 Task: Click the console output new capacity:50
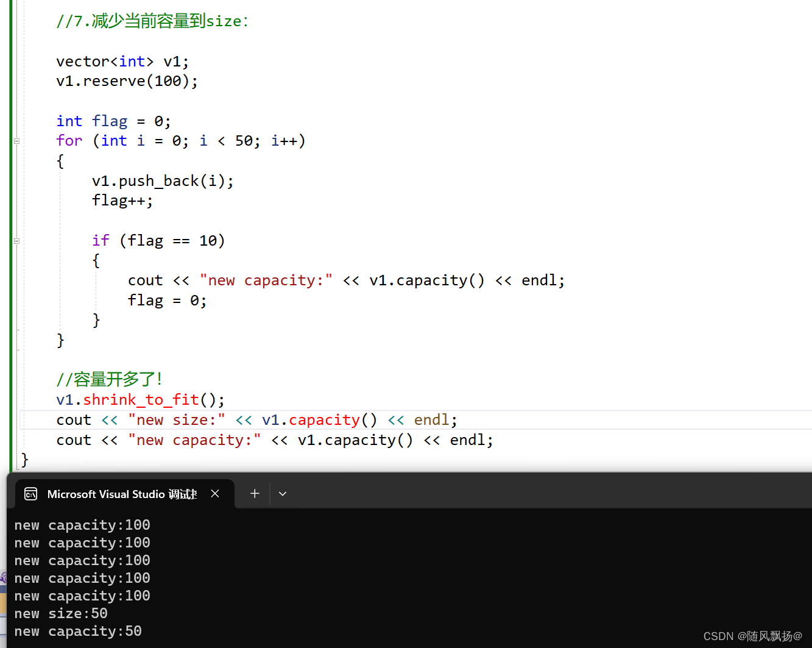pos(78,632)
